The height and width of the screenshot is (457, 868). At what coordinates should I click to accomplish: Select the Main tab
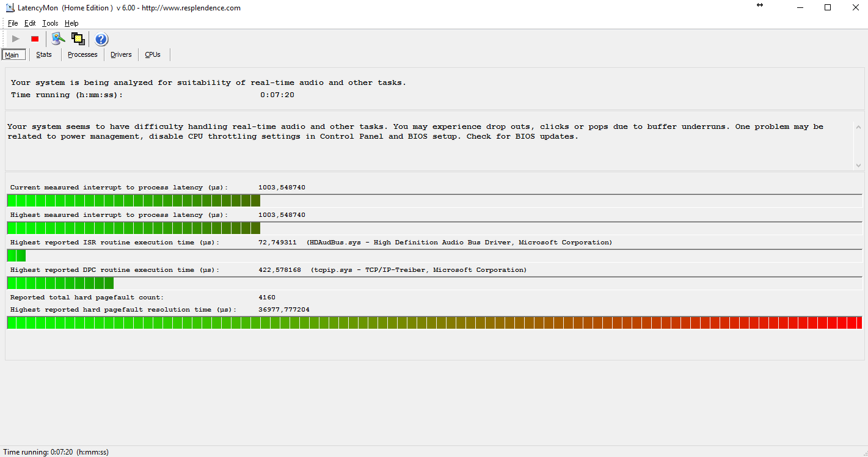(x=12, y=55)
